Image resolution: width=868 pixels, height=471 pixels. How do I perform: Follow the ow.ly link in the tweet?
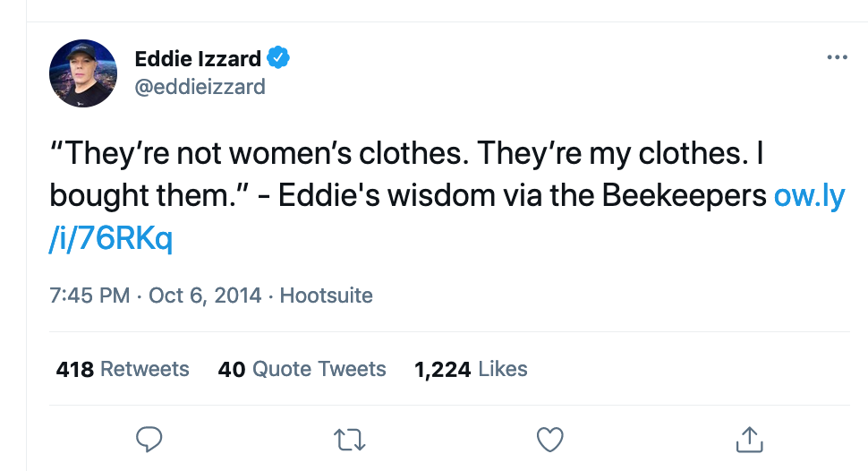[809, 196]
